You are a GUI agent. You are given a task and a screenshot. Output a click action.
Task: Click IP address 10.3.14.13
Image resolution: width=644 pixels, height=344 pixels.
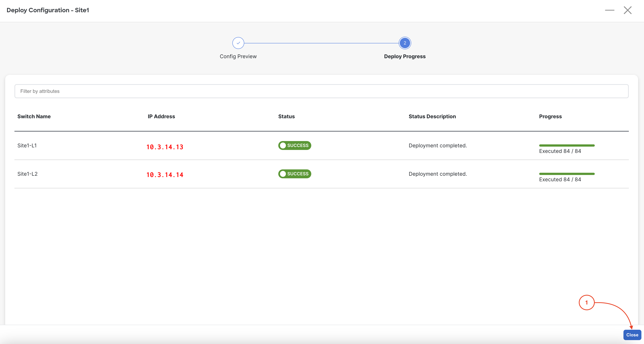click(165, 147)
